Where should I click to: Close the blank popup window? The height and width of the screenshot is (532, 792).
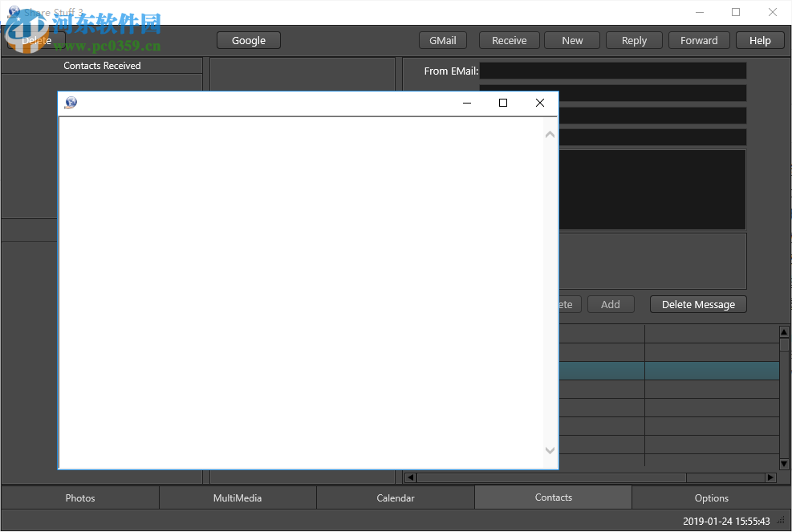[540, 103]
